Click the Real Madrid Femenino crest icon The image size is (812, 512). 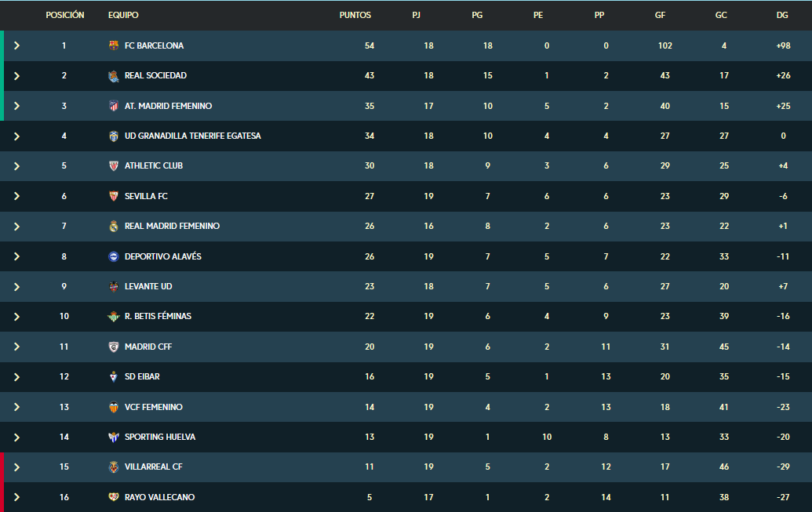point(114,227)
